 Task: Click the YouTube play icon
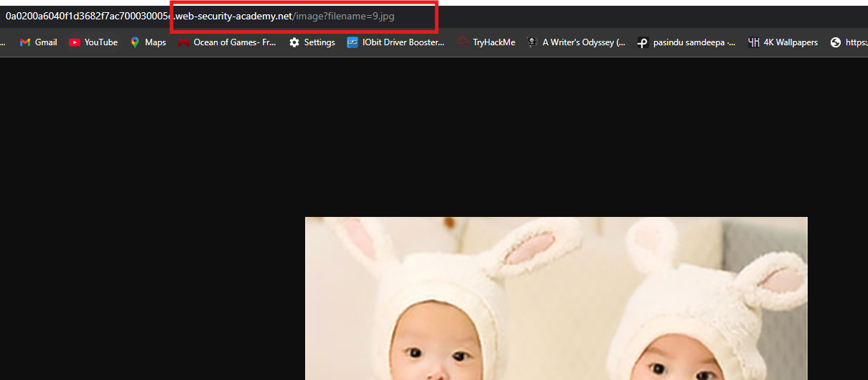click(75, 42)
